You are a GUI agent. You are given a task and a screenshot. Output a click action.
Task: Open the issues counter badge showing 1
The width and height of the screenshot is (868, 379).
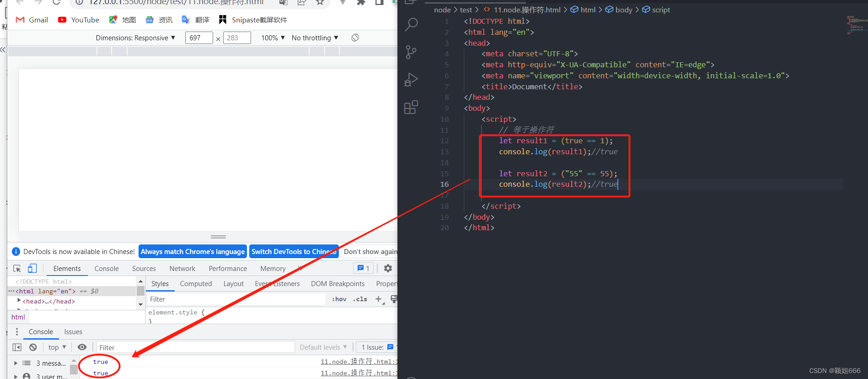pos(364,268)
